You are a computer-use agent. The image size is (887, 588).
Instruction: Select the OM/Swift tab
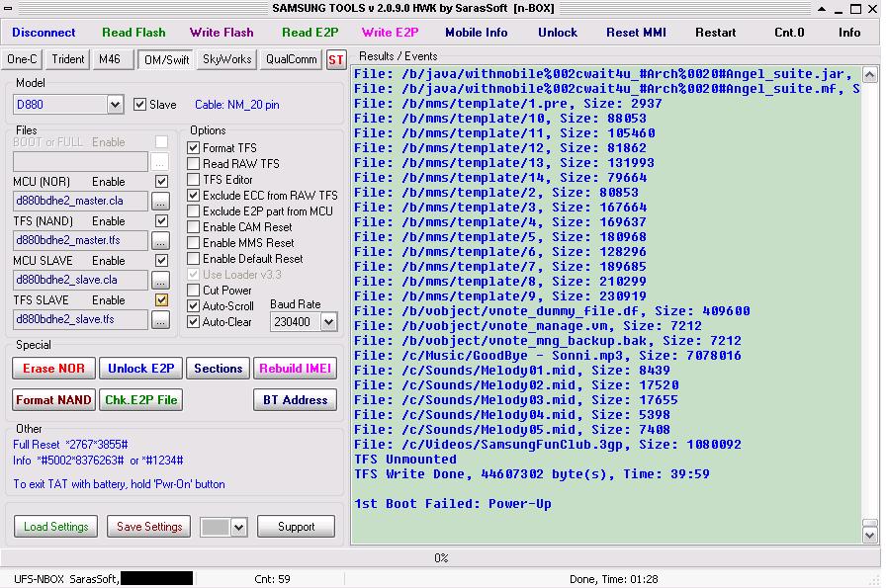(x=166, y=59)
